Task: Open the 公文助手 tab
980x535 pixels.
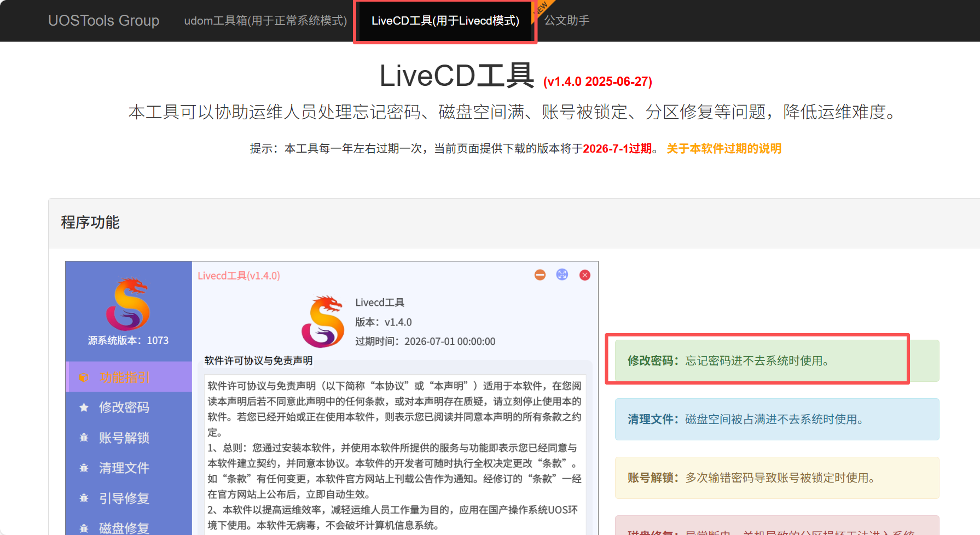Action: coord(567,21)
